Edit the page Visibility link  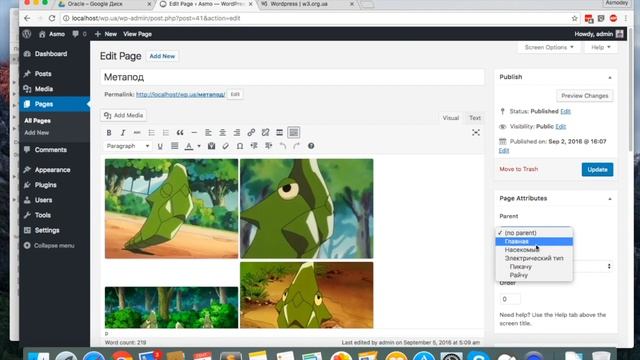tap(560, 127)
